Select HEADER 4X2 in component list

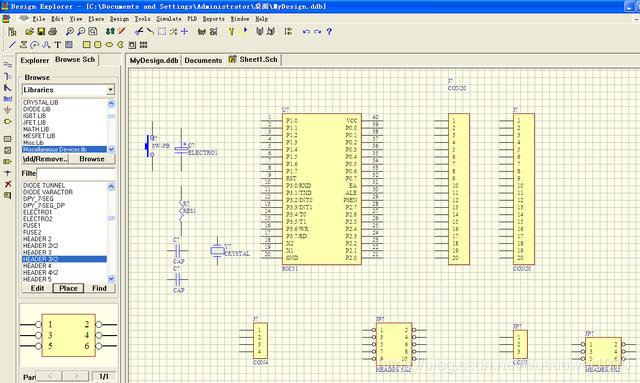point(40,272)
